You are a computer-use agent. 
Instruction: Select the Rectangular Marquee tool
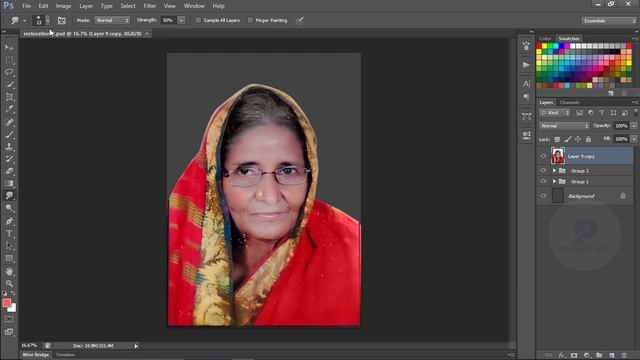tap(9, 60)
